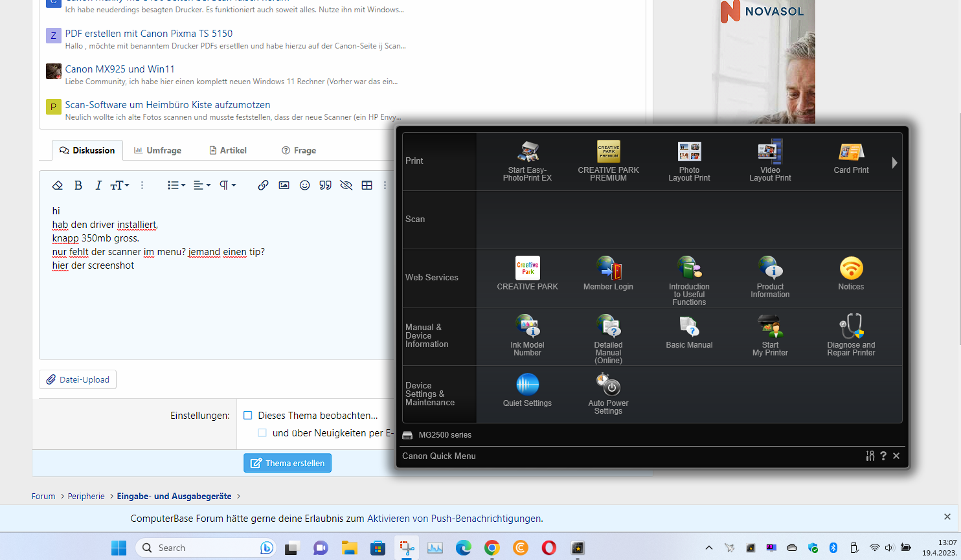The height and width of the screenshot is (560, 961).
Task: Select Manual & Device Information category
Action: 439,336
